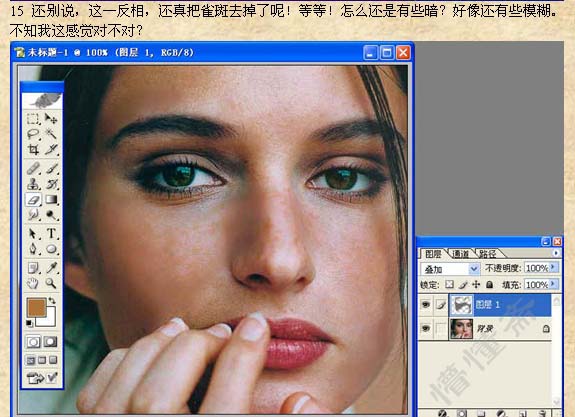Open the 叠加 blend mode dropdown
Viewport: 575px width, 417px height.
pos(474,269)
